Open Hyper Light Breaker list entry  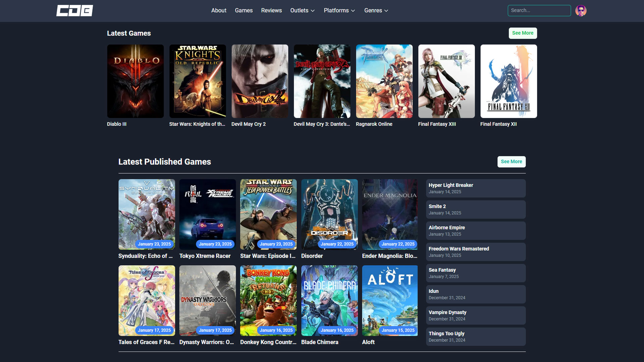pyautogui.click(x=476, y=188)
